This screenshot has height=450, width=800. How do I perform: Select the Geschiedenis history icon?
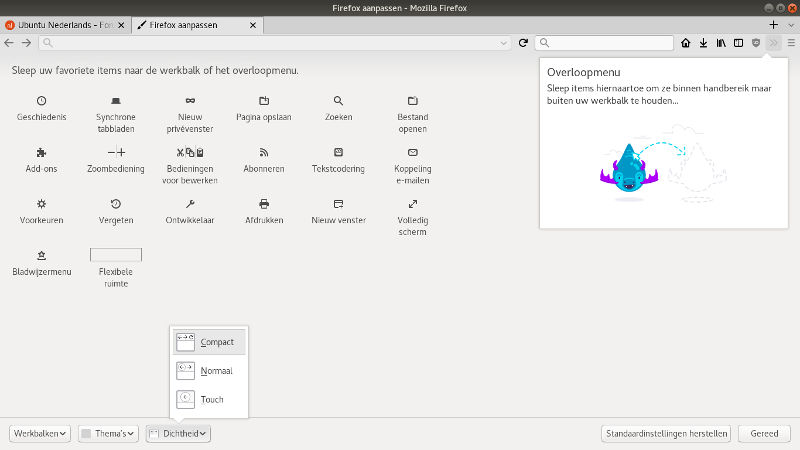pos(41,101)
